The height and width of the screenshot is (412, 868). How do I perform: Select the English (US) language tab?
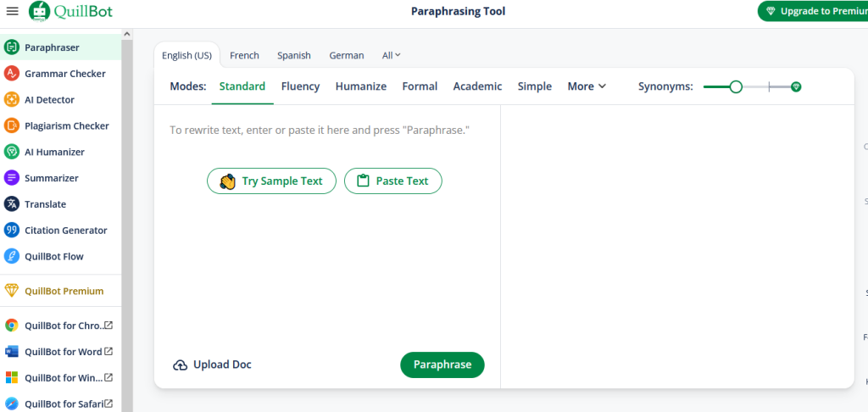(x=186, y=55)
